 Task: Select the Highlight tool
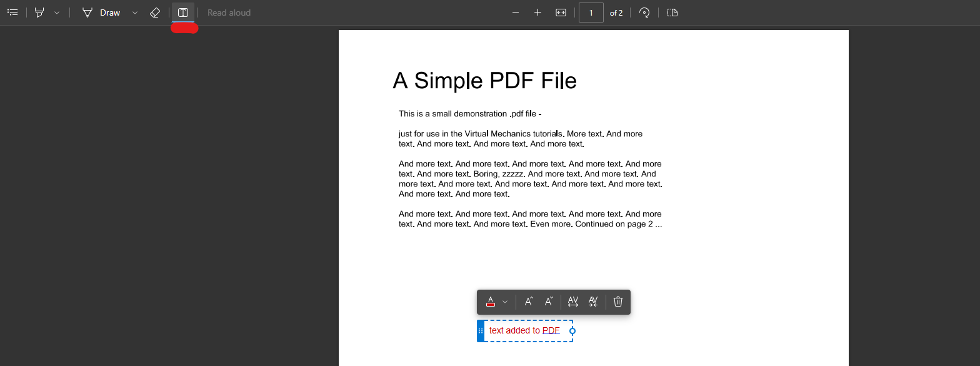[x=40, y=13]
